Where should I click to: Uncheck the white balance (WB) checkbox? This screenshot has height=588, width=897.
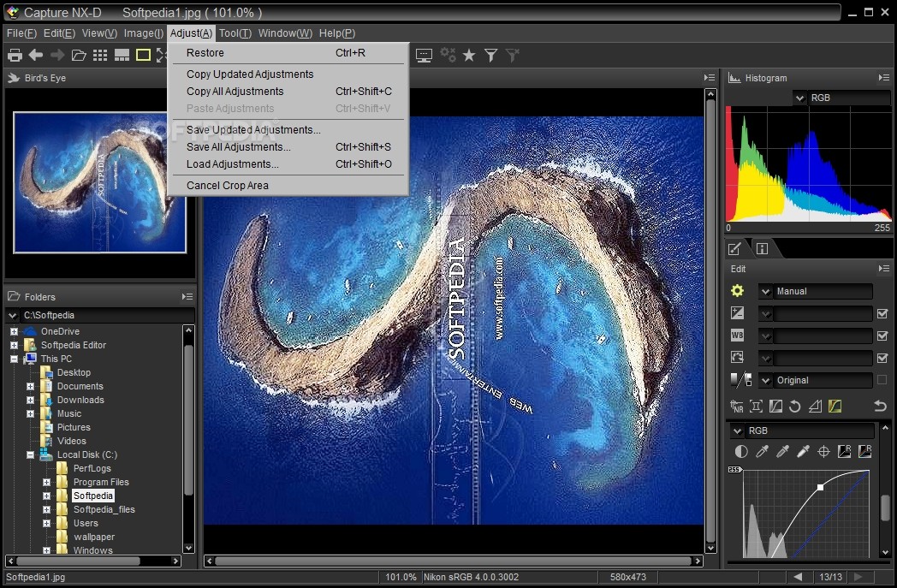click(882, 336)
